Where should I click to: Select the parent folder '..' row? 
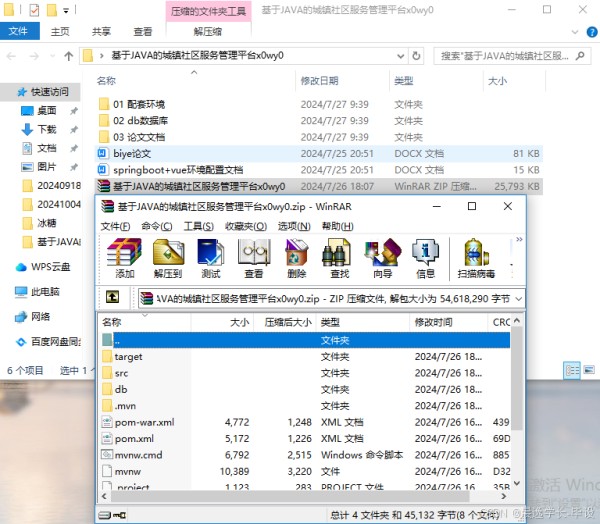click(x=304, y=340)
